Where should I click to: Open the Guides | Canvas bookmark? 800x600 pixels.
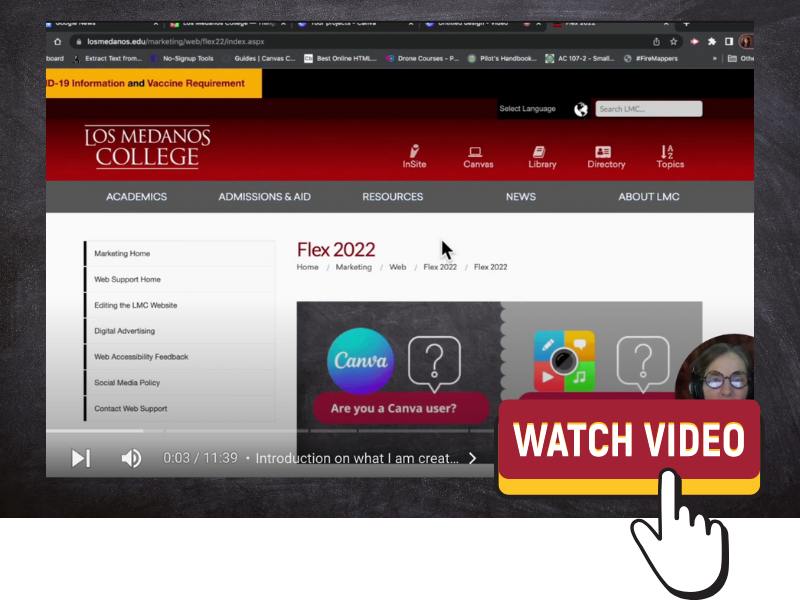[260, 59]
